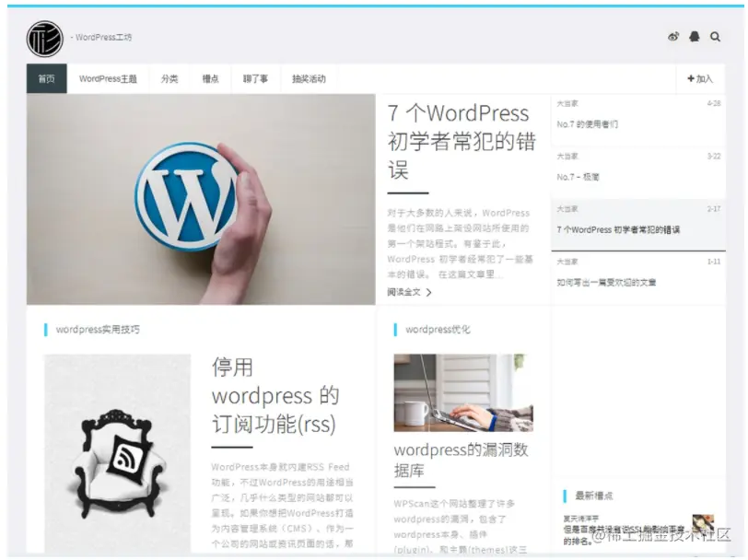The image size is (748, 560).
Task: Click the 加入 button
Action: pyautogui.click(x=700, y=78)
